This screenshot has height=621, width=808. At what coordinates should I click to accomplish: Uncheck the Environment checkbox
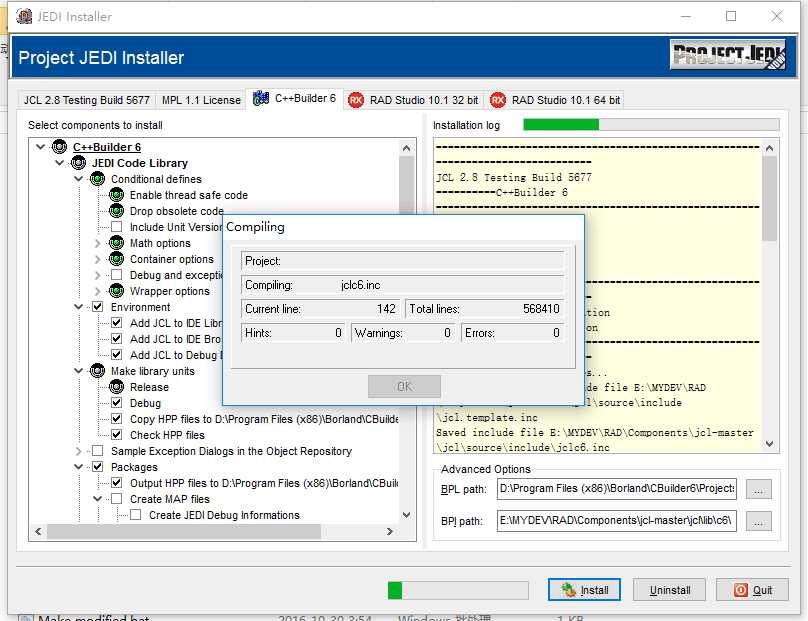[x=97, y=307]
